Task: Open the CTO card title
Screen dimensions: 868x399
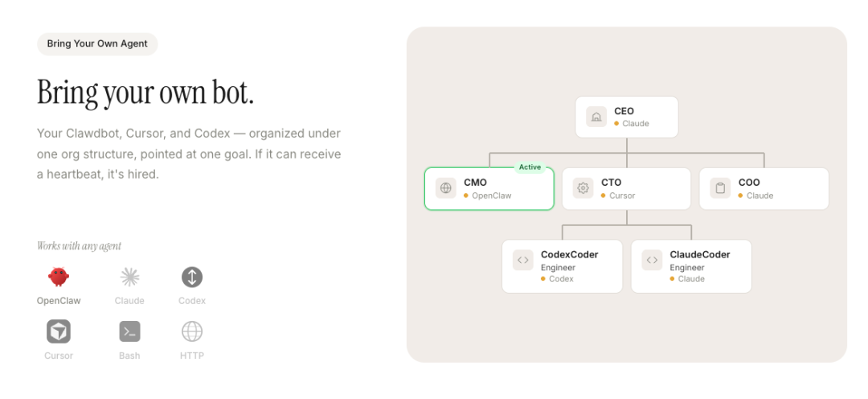Action: (x=611, y=183)
